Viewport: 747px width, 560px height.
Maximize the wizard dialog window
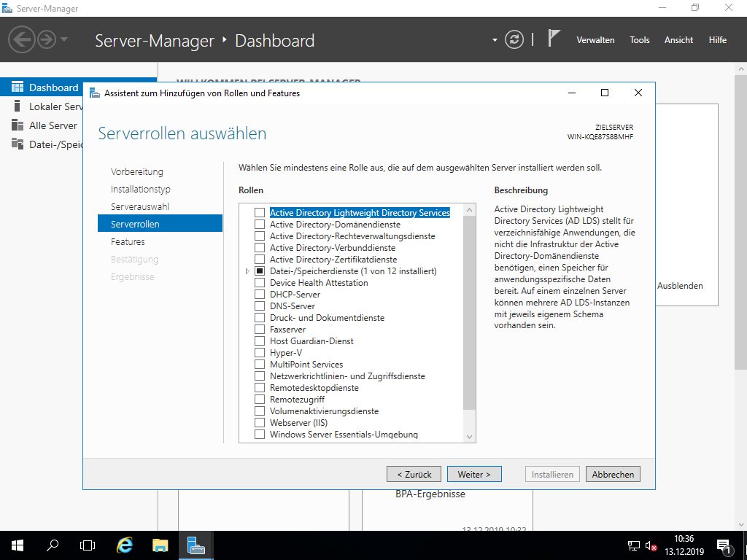pos(605,93)
